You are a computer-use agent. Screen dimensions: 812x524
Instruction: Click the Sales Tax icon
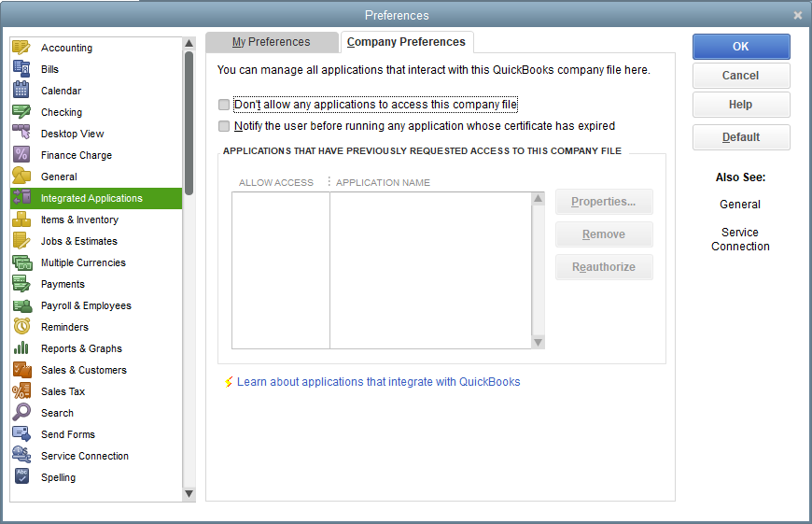21,391
